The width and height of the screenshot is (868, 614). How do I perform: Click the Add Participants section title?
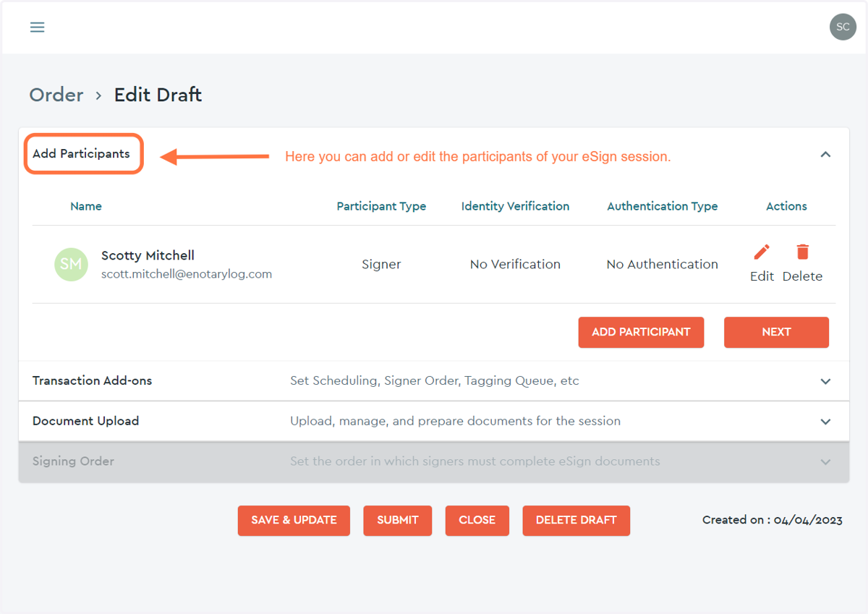[81, 153]
